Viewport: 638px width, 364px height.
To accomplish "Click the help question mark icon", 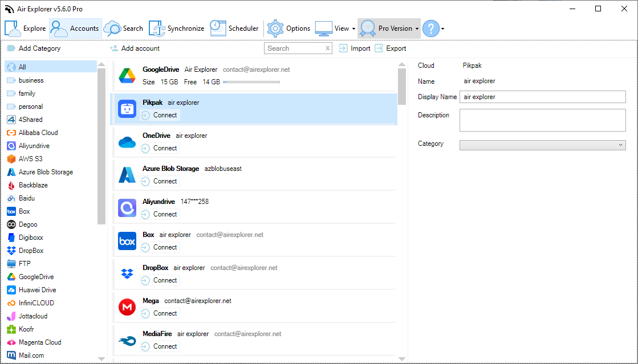I will click(432, 28).
